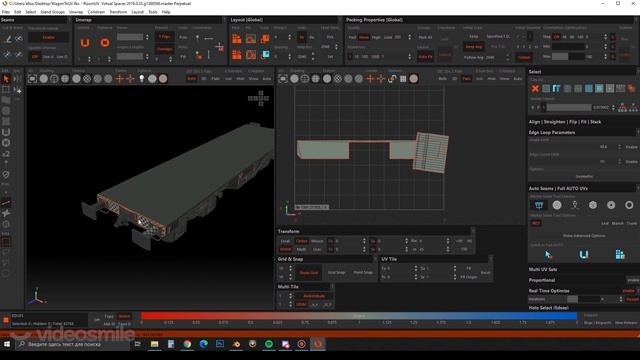This screenshot has width=640, height=360.
Task: Choose the magnet U tool in left sidebar
Action: (x=6, y=132)
